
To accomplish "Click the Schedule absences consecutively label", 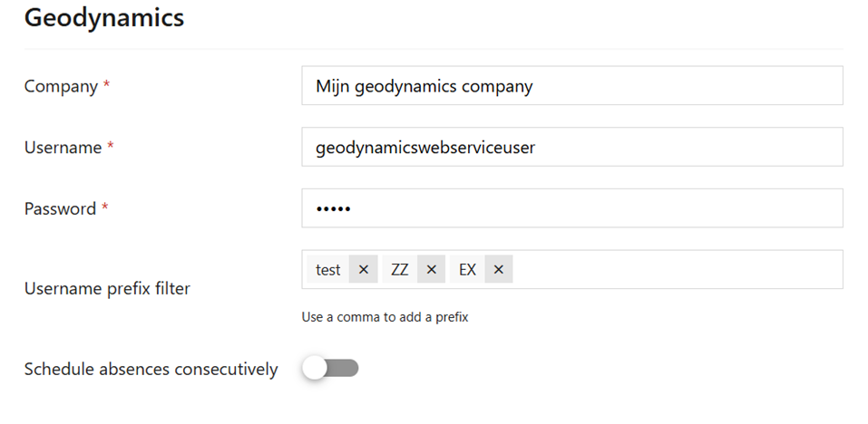I will [151, 369].
